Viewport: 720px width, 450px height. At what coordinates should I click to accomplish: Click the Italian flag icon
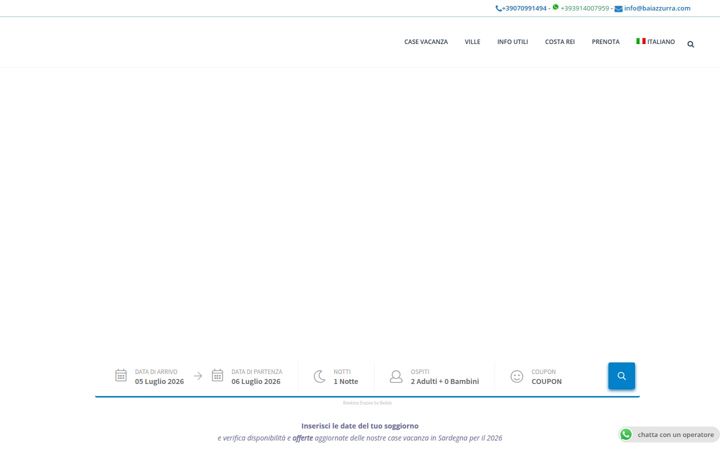coord(641,41)
